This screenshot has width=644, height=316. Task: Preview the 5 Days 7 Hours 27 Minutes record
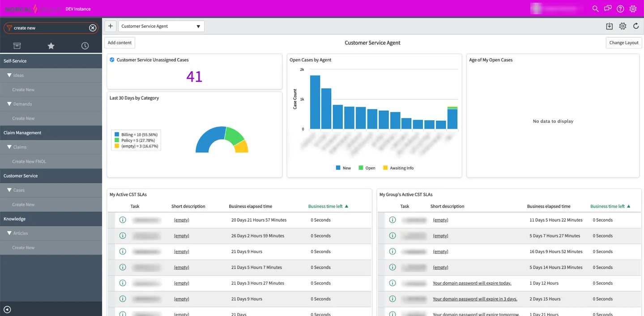coord(392,236)
